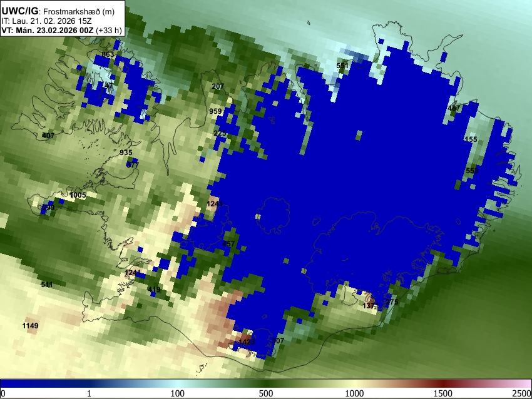Viewport: 532px width, 399px height.
Task: Click the "UWC/IG: Frostmarkshæð (m)" title text
Action: [x=58, y=11]
